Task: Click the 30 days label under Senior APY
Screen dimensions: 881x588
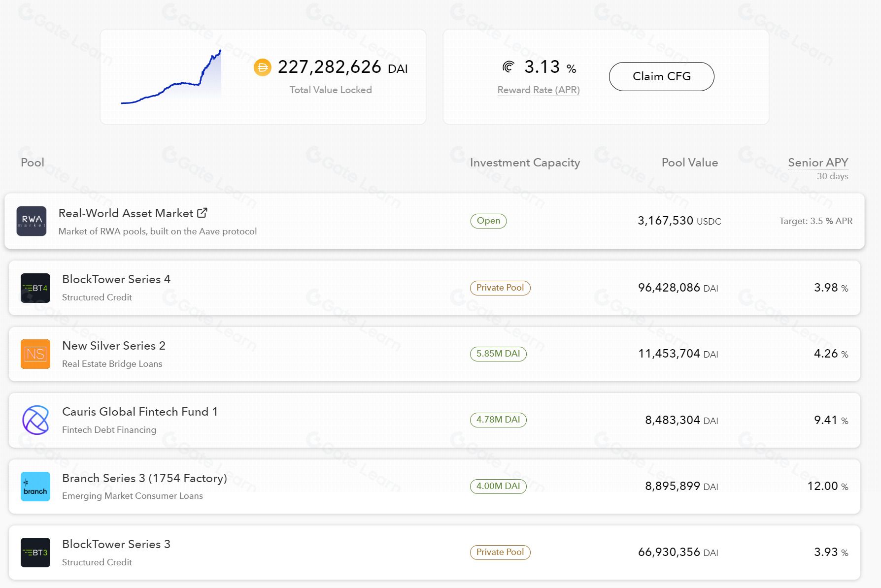Action: 833,176
